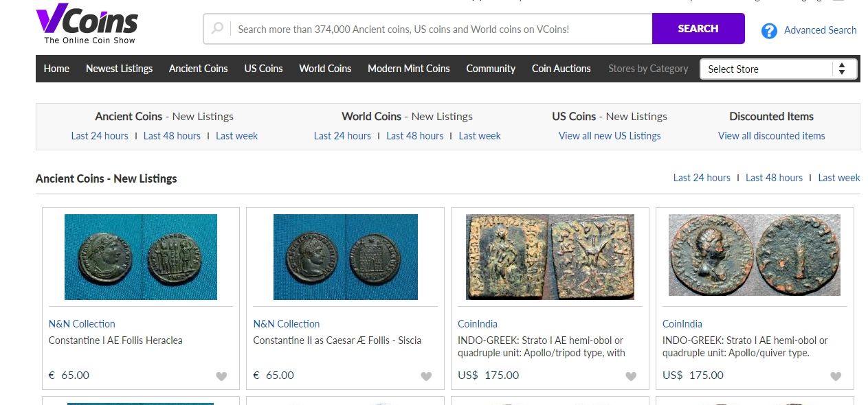
Task: View all discounted items link
Action: pos(771,136)
